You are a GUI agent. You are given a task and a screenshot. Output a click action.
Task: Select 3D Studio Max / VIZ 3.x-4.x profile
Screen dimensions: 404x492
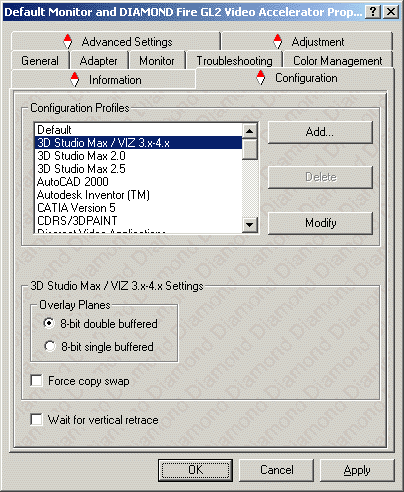tap(138, 143)
